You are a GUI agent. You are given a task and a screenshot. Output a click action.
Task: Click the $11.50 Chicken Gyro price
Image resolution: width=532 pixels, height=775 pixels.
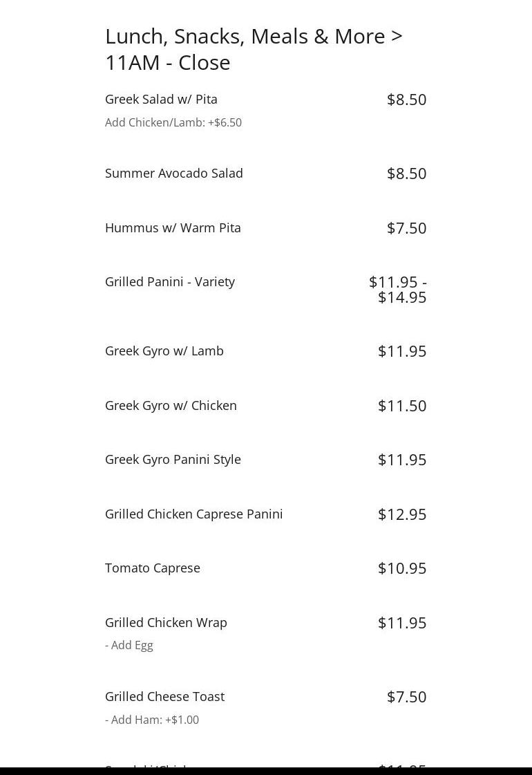coord(402,406)
